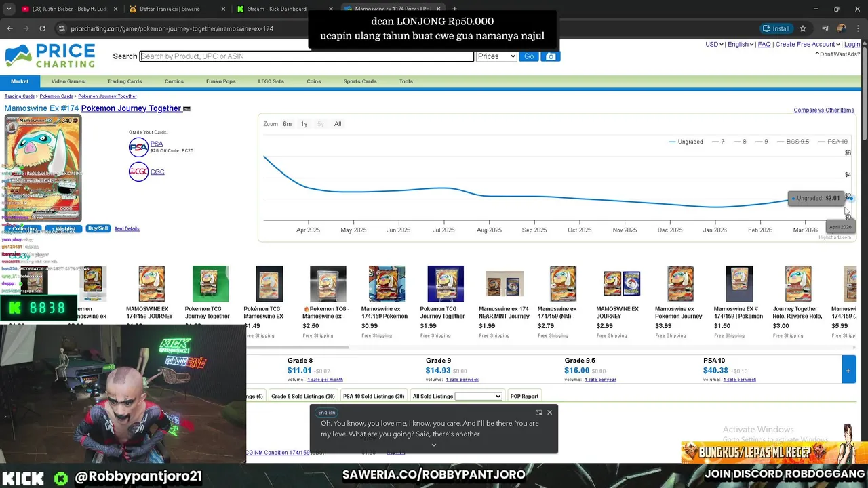The width and height of the screenshot is (868, 488).
Task: Open the new tab plus button
Action: 455,9
